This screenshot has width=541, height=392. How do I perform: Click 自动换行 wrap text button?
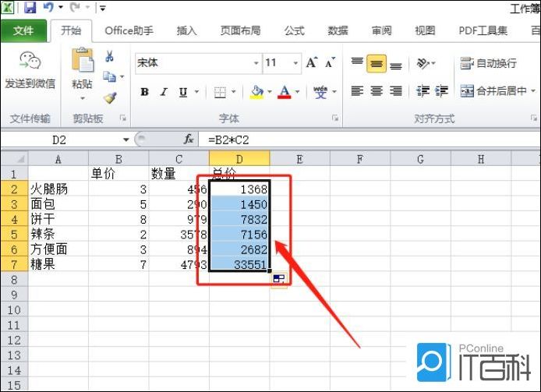(x=488, y=63)
